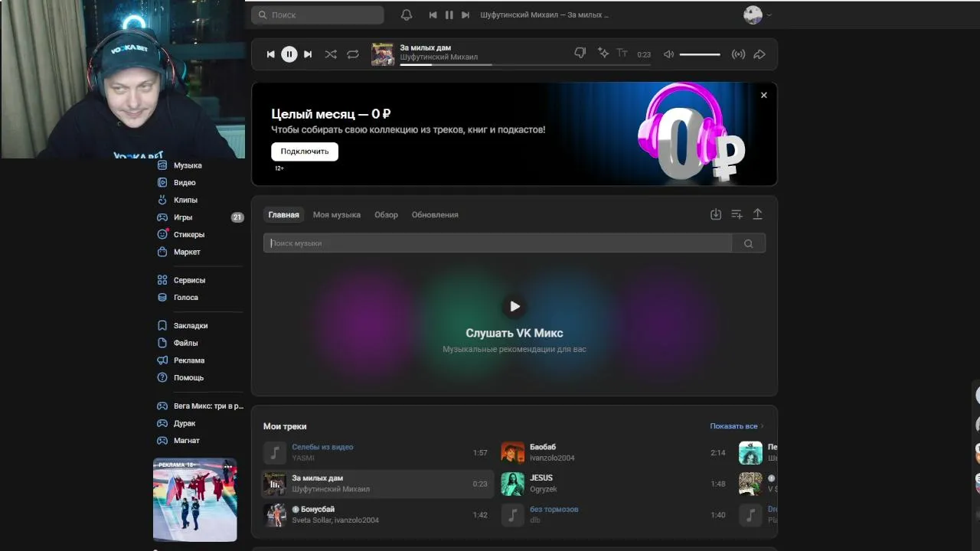Viewport: 980px width, 551px height.
Task: Pause the song with round player button
Action: tap(289, 54)
